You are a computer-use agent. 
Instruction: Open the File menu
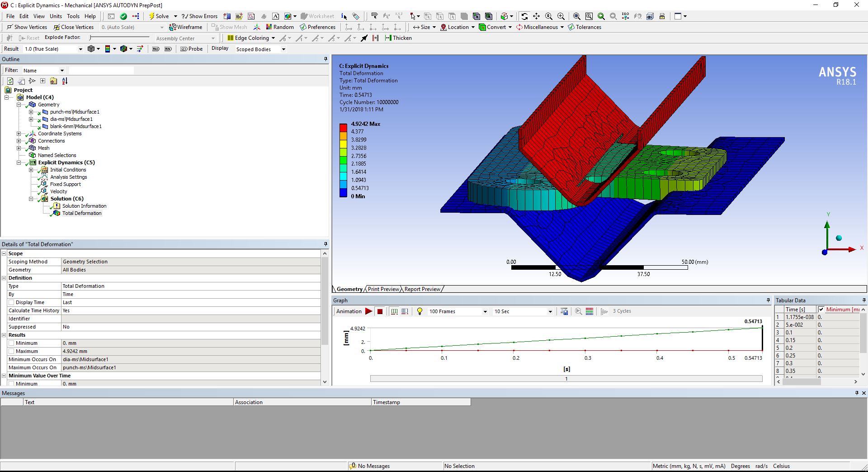[10, 16]
